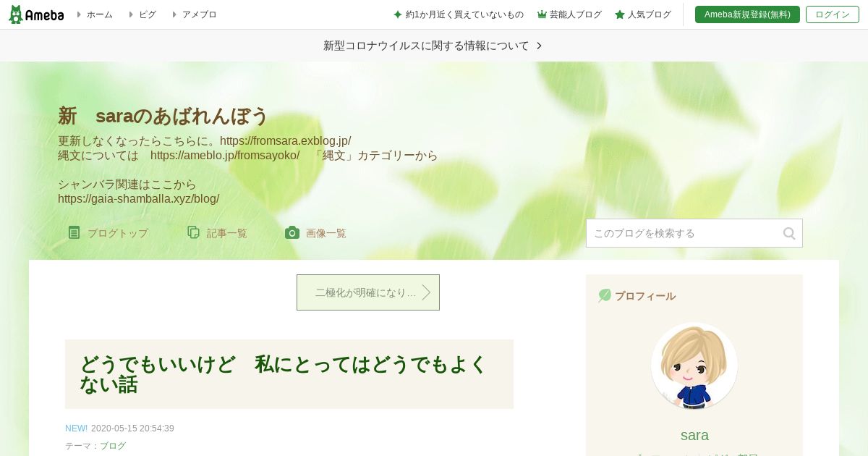Click the NEW! label on article
This screenshot has height=456, width=868.
tap(76, 428)
